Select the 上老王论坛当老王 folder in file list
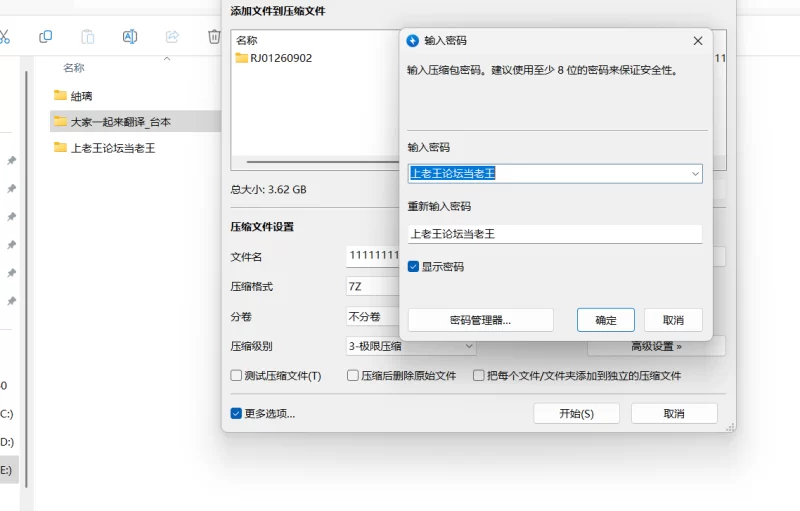800x511 pixels. tap(112, 148)
